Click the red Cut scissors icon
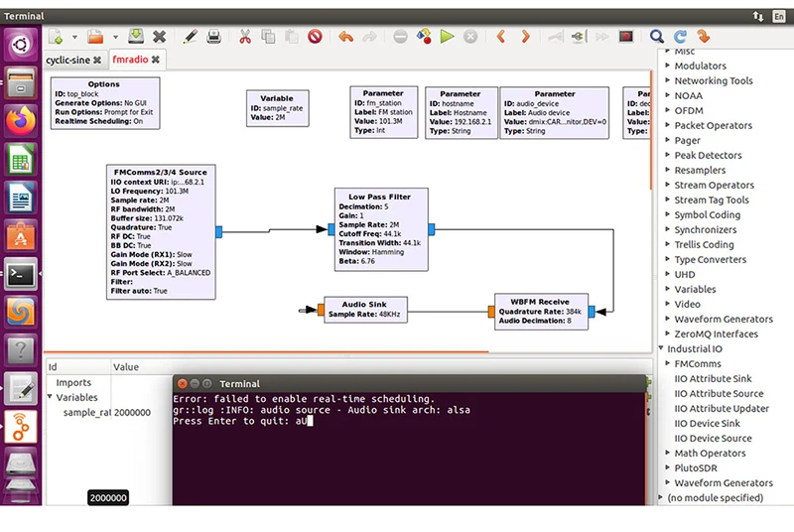The width and height of the screenshot is (794, 532). [x=245, y=37]
